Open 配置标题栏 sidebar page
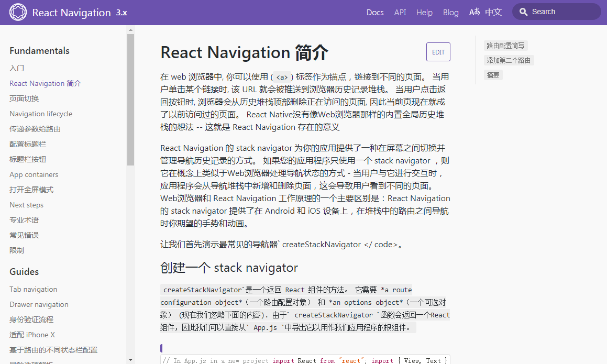 [x=28, y=144]
